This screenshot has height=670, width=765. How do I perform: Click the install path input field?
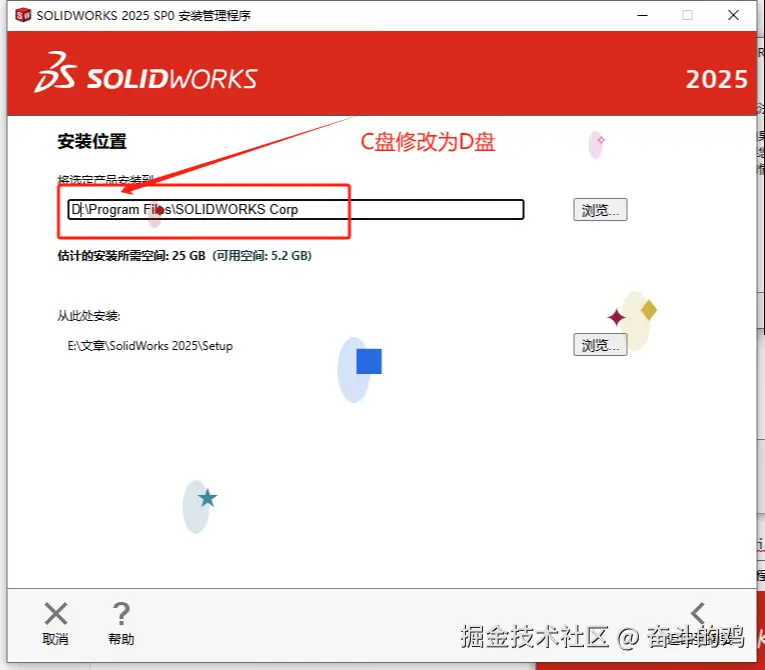296,209
